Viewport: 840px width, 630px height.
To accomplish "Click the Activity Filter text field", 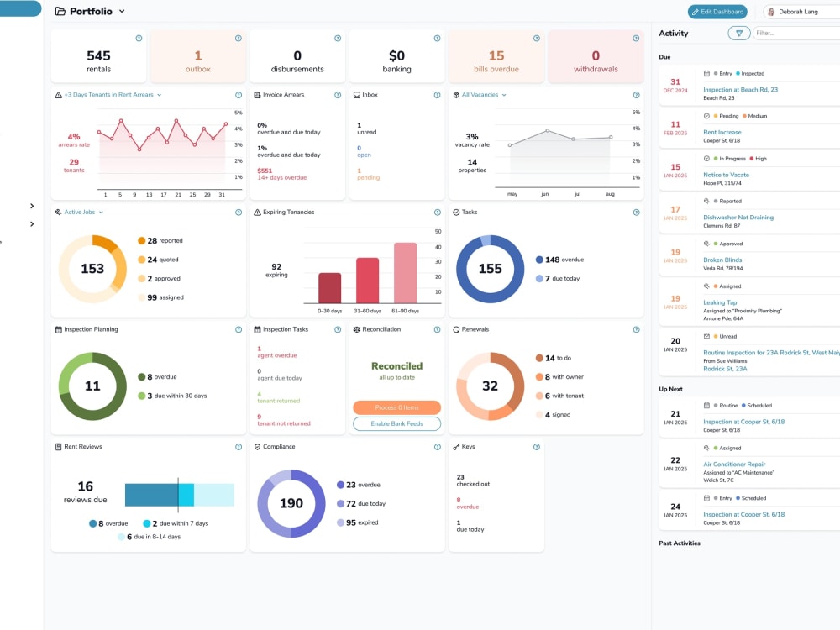I will 796,34.
